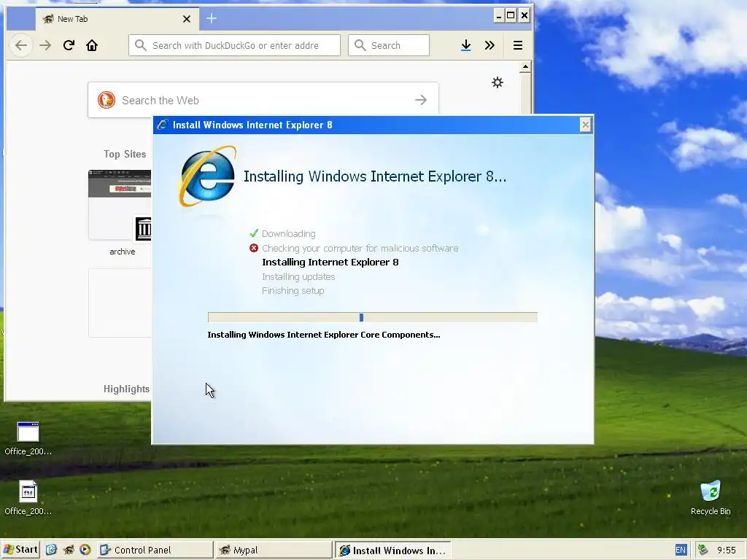Open the downloads arrow in Mypal toolbar
Viewport: 747px width, 560px height.
coord(466,45)
